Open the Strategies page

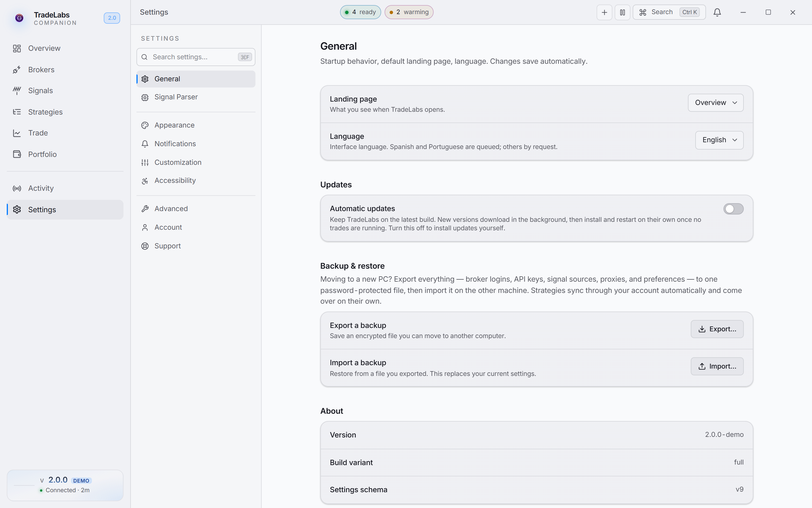coord(65,112)
